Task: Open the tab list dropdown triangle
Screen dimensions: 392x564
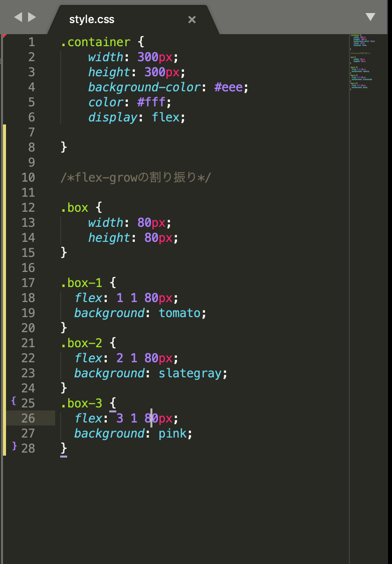Action: (x=370, y=17)
